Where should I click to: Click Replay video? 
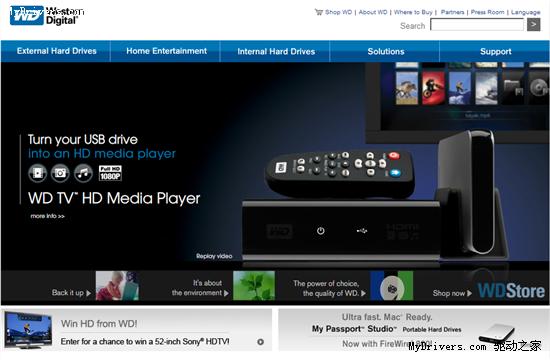214,256
